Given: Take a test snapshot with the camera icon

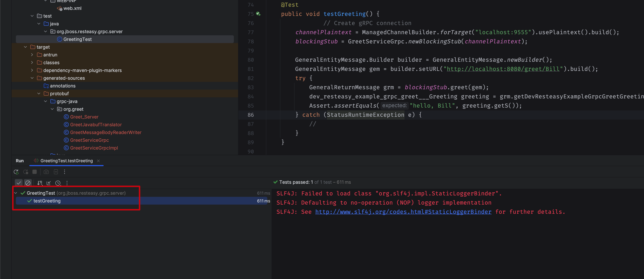Looking at the screenshot, I should pyautogui.click(x=46, y=172).
